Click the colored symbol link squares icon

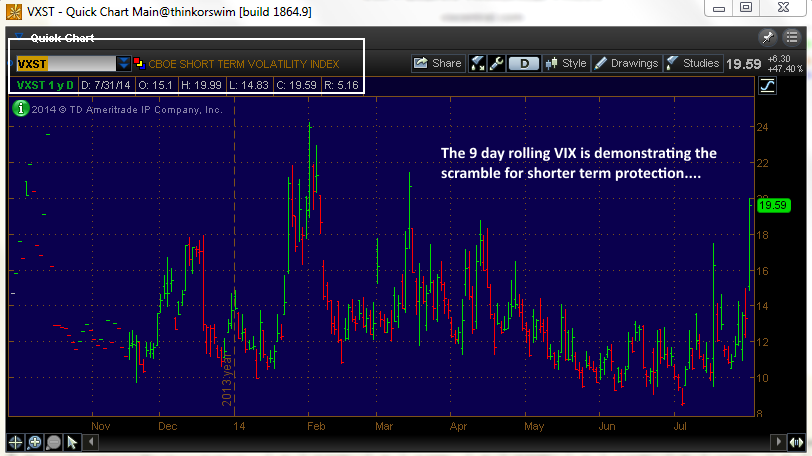click(139, 63)
